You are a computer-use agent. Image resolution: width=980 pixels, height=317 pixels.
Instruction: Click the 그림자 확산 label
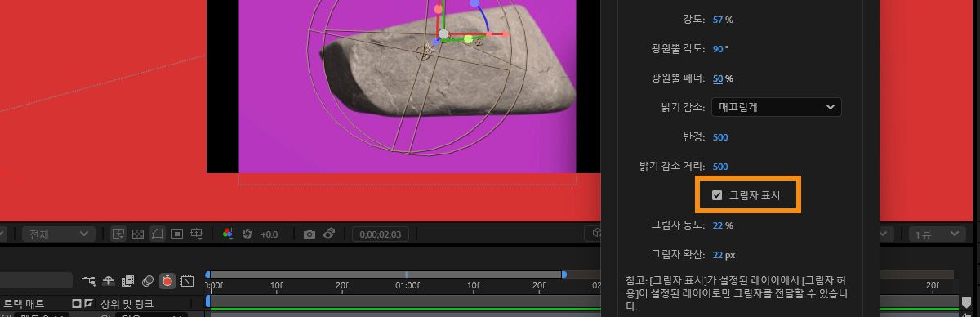tap(678, 254)
